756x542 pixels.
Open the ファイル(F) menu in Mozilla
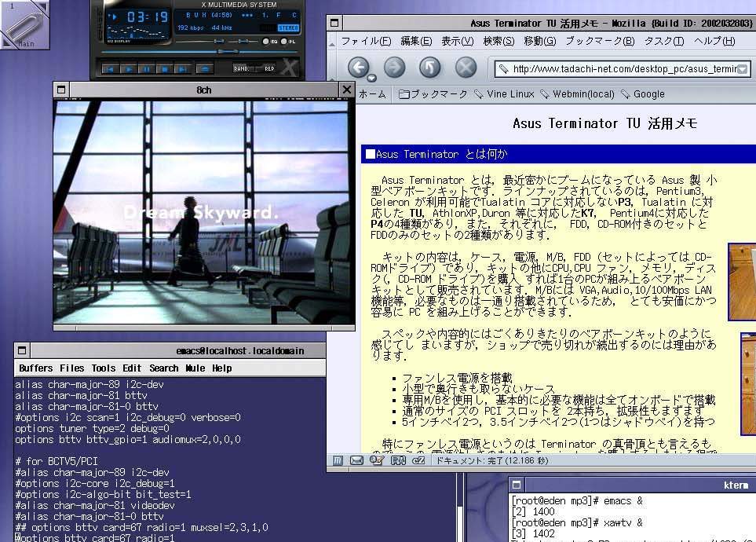pos(366,41)
